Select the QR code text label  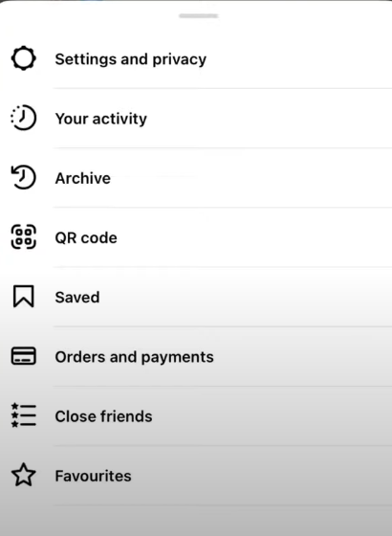[x=86, y=238]
